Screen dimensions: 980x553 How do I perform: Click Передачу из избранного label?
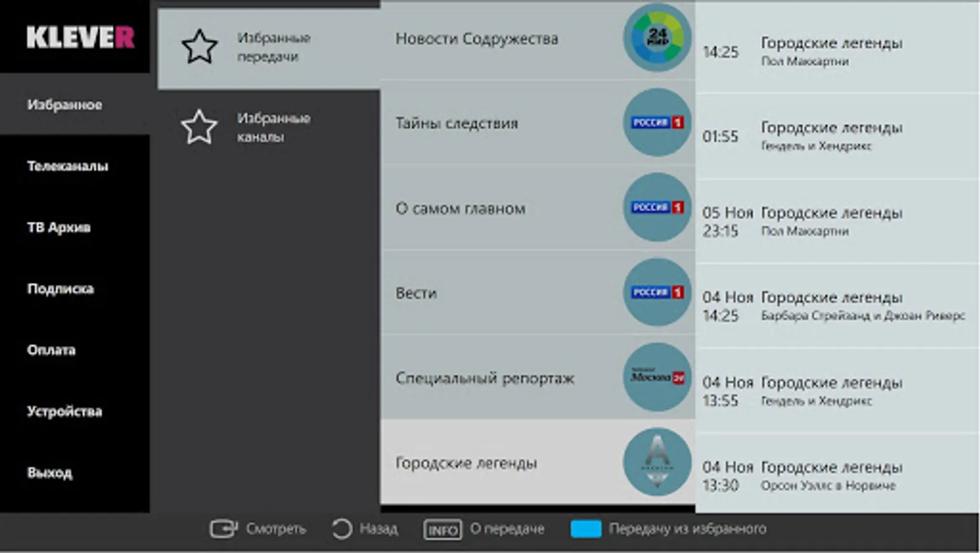point(687,528)
